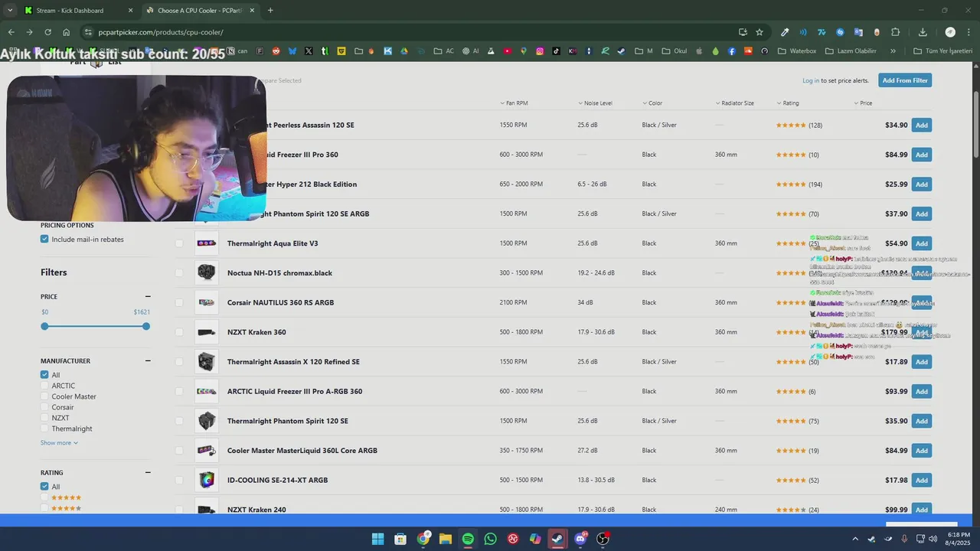Viewport: 980px width, 551px height.
Task: Go back to the previous page
Action: (11, 32)
